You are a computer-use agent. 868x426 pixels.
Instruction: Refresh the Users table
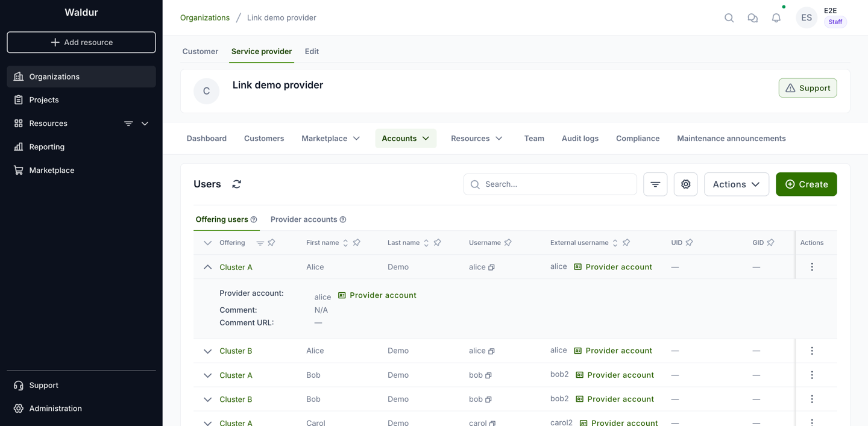(x=236, y=184)
